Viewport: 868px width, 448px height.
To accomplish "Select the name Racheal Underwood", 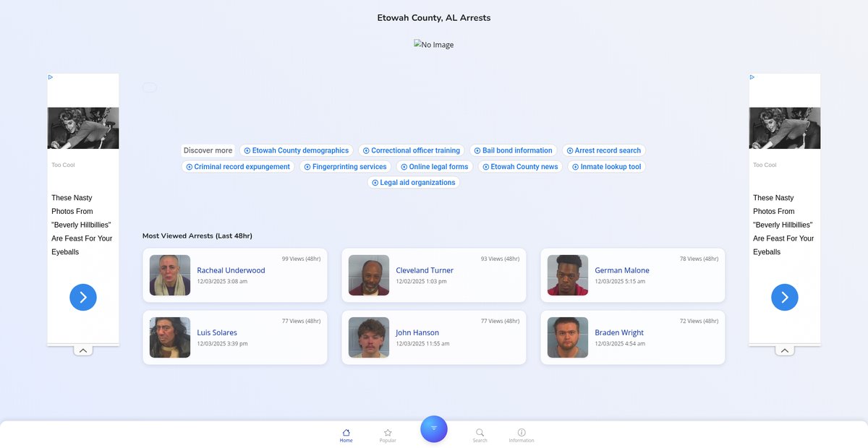I will click(231, 270).
